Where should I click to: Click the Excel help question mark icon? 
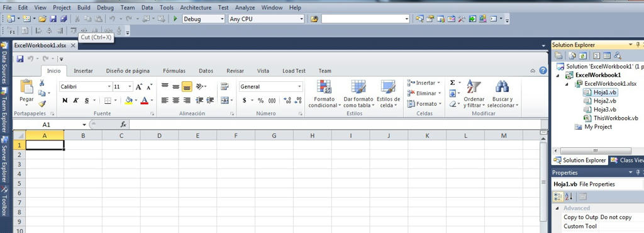543,71
